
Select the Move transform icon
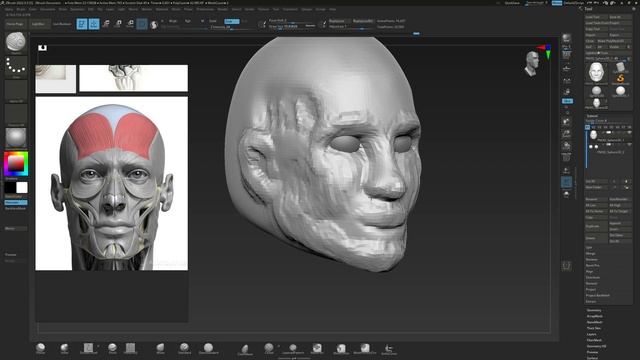(106, 24)
